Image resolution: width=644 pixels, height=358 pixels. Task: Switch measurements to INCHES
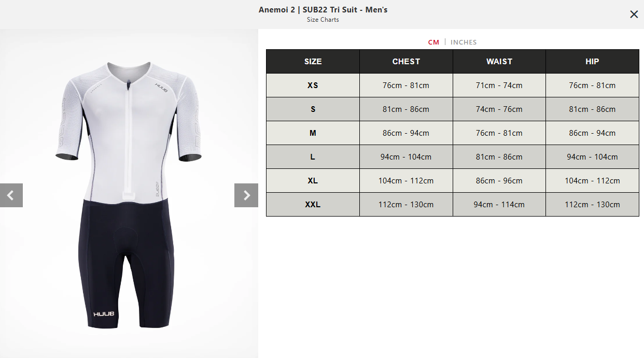click(x=464, y=42)
